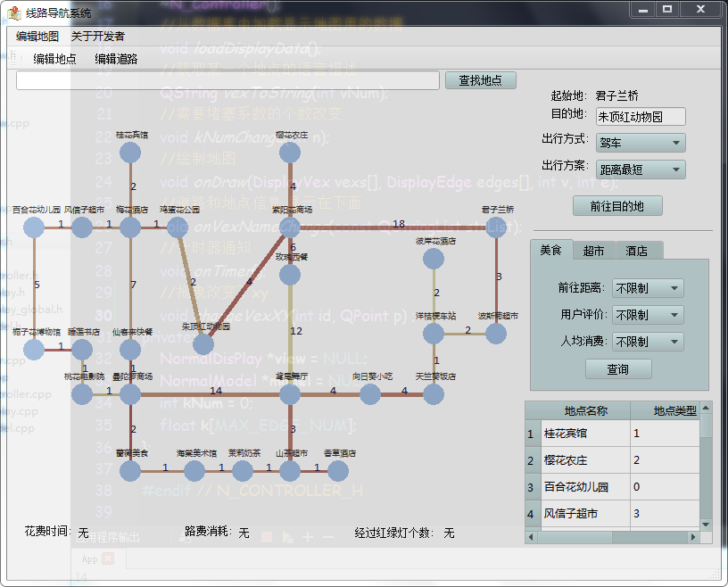Open the 前往距离 dropdown
728x587 pixels.
point(648,288)
